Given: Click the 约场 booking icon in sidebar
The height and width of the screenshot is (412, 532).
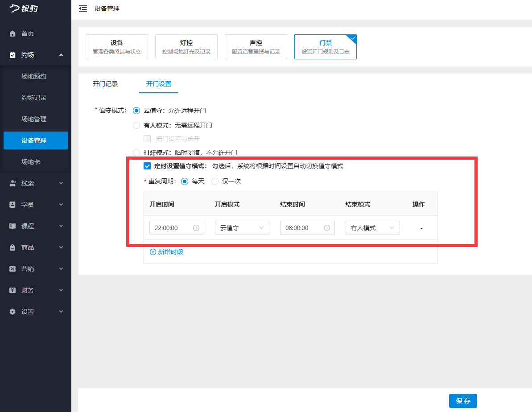Looking at the screenshot, I should coord(12,54).
